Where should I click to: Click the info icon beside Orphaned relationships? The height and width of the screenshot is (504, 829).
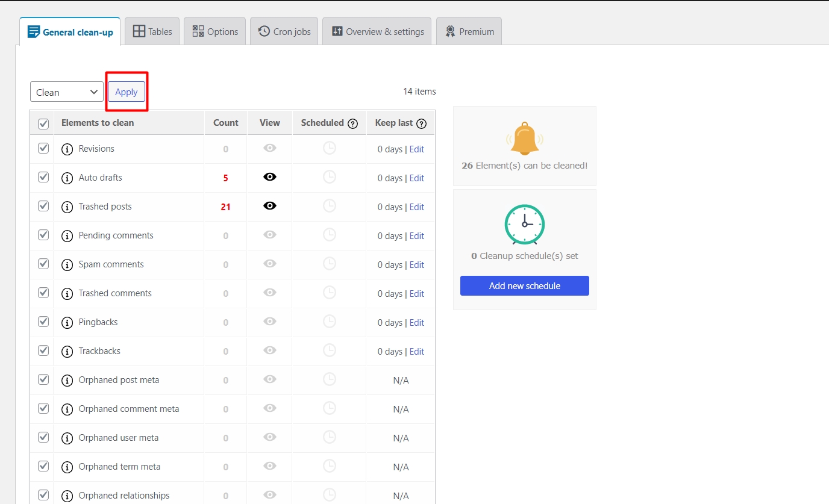point(67,496)
